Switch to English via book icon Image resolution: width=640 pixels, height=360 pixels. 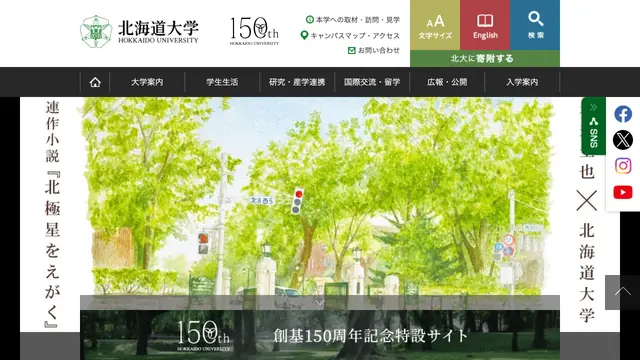(485, 25)
